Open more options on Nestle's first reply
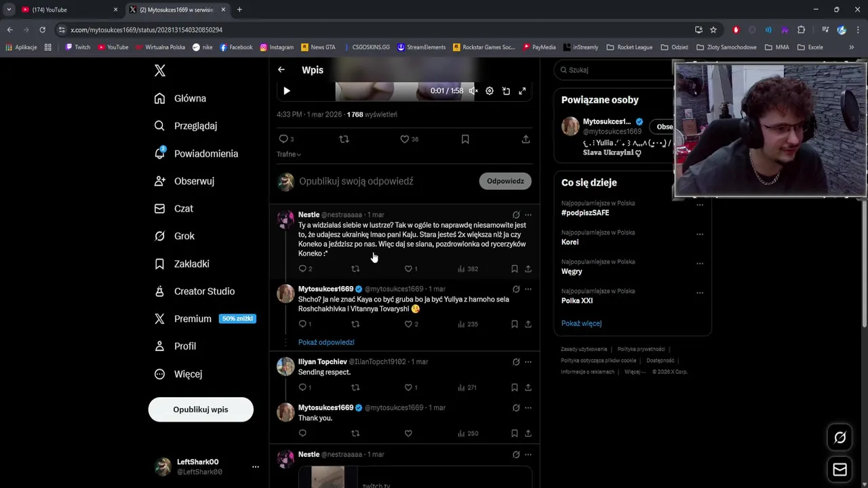This screenshot has width=868, height=488. [528, 215]
